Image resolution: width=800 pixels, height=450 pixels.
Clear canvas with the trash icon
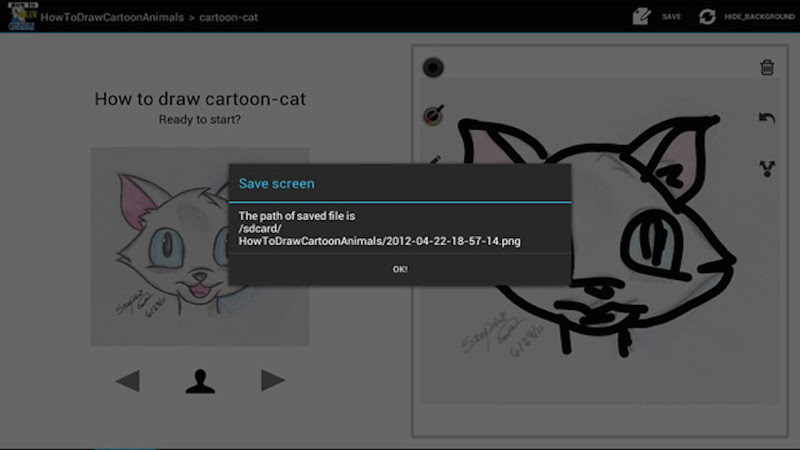click(x=767, y=67)
